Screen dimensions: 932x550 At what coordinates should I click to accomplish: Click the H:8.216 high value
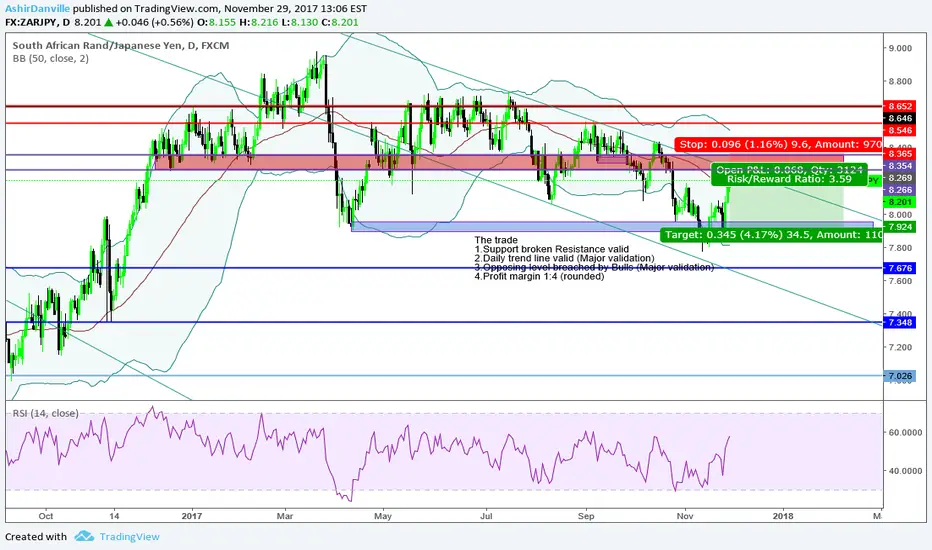point(258,22)
